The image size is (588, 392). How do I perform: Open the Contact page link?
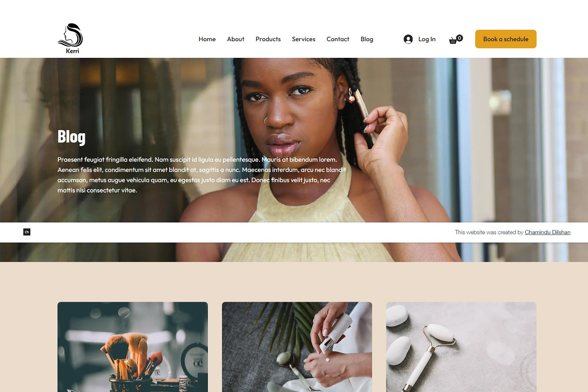coord(338,39)
